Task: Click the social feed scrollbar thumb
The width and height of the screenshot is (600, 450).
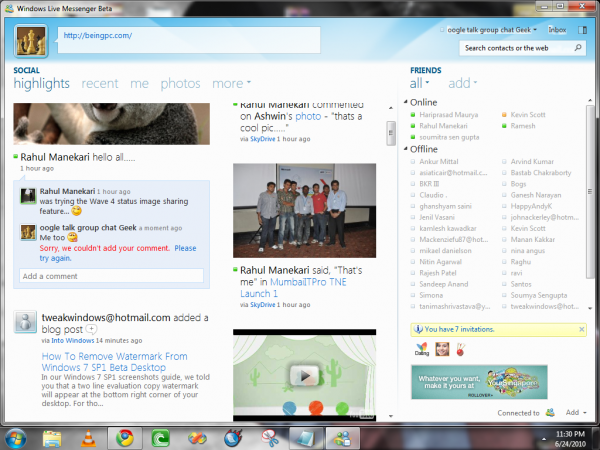Action: [x=391, y=133]
